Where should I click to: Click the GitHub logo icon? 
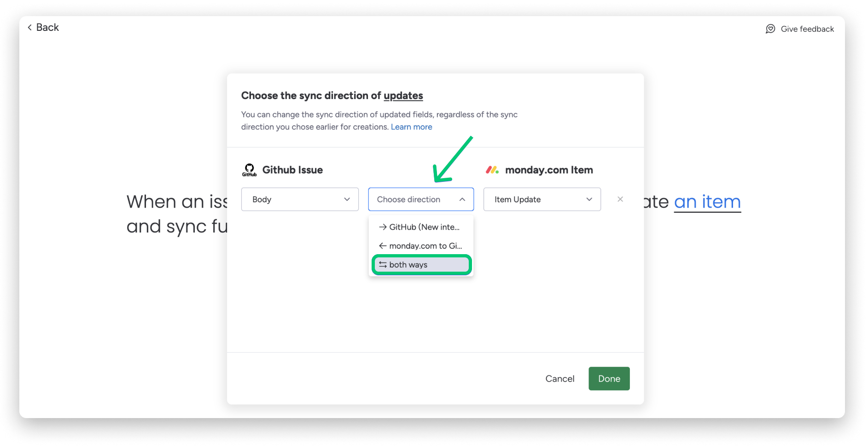249,170
